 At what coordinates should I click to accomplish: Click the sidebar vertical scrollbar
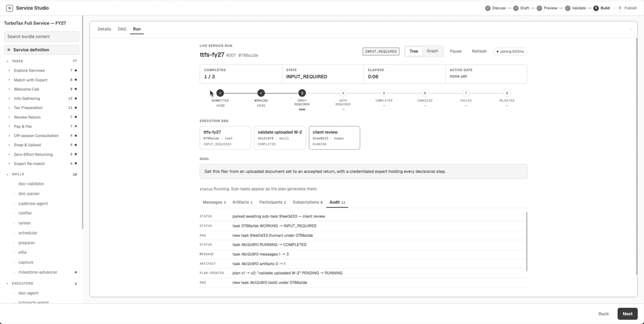[x=82, y=122]
